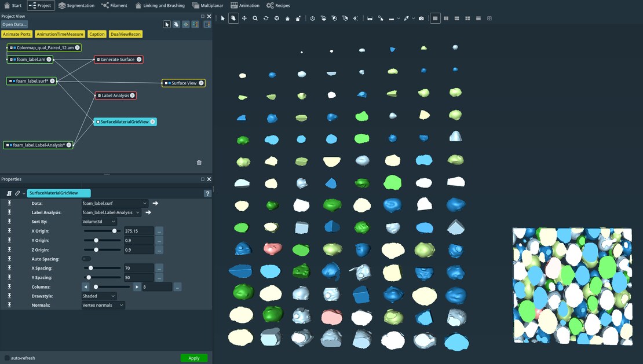Switch to the four-viewer layout icon
Image resolution: width=643 pixels, height=364 pixels.
tap(467, 18)
